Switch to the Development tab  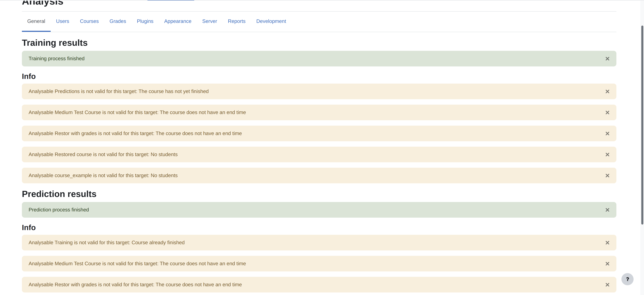coord(271,21)
